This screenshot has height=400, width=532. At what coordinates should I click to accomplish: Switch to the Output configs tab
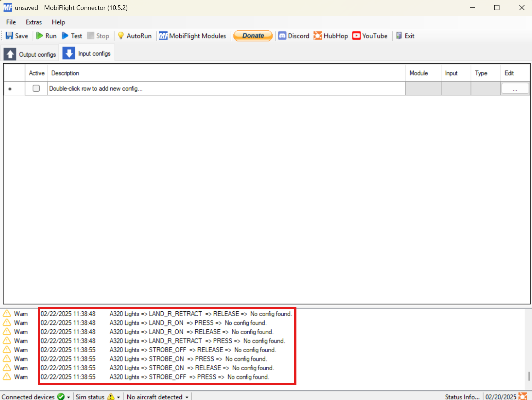tap(30, 54)
